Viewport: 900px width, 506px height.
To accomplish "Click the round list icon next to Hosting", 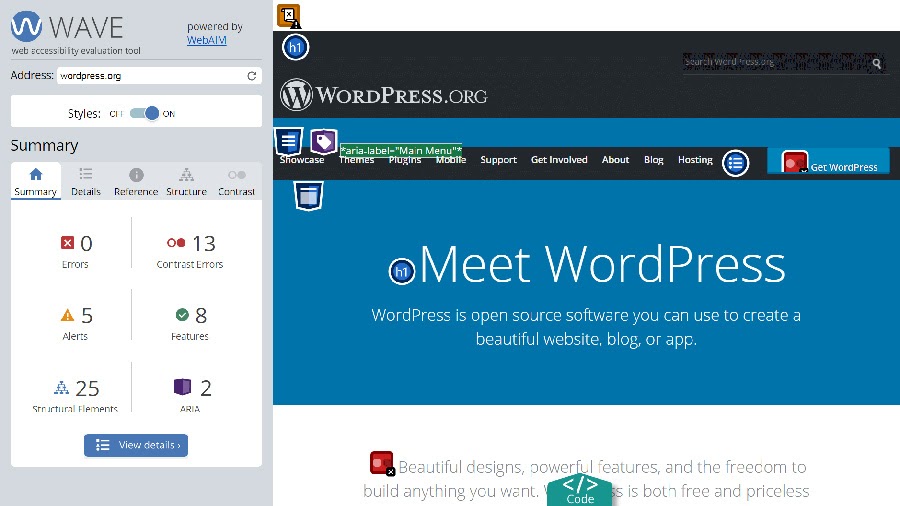I will [735, 163].
